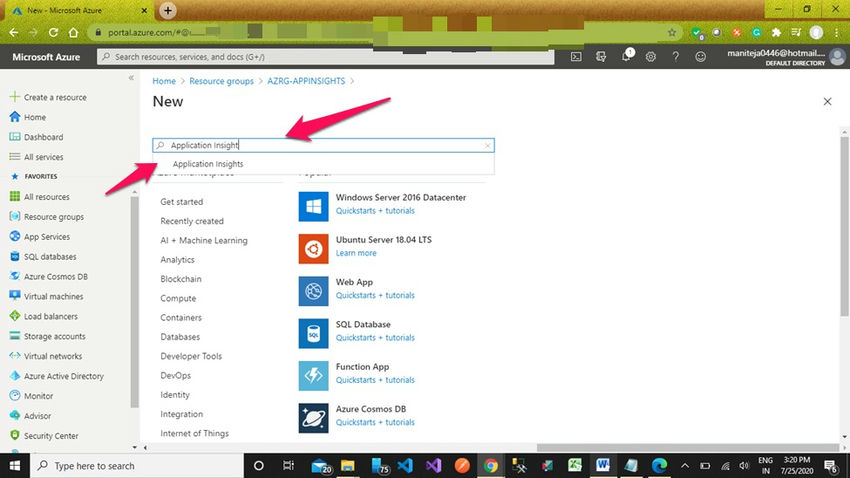Viewport: 850px width, 478px height.
Task: Open Quickstarts + tutorials for Azure Cosmos DB
Action: click(x=375, y=422)
